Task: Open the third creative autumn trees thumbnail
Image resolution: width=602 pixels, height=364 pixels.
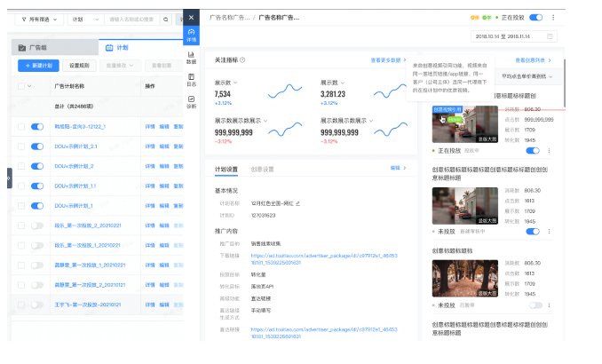Action: point(465,279)
